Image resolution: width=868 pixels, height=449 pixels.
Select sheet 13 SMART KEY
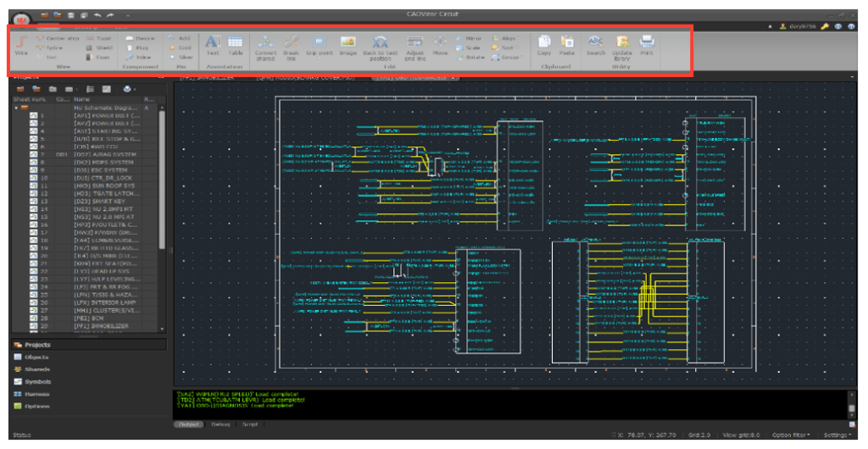click(86, 201)
